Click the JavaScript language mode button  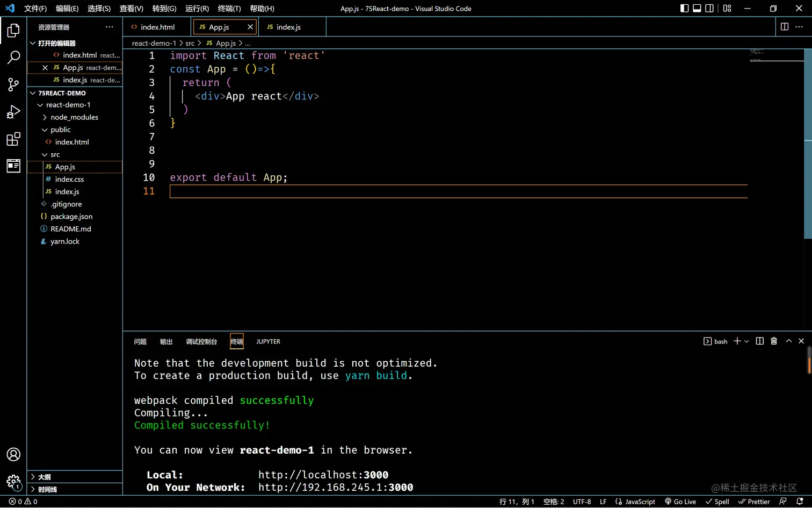[635, 502]
